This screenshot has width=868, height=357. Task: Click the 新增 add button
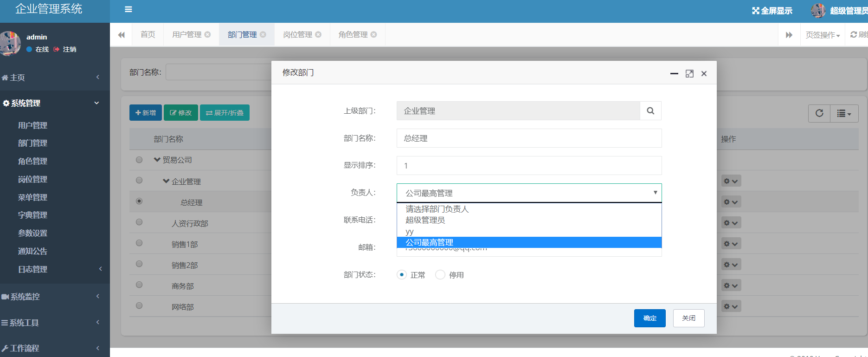point(146,113)
